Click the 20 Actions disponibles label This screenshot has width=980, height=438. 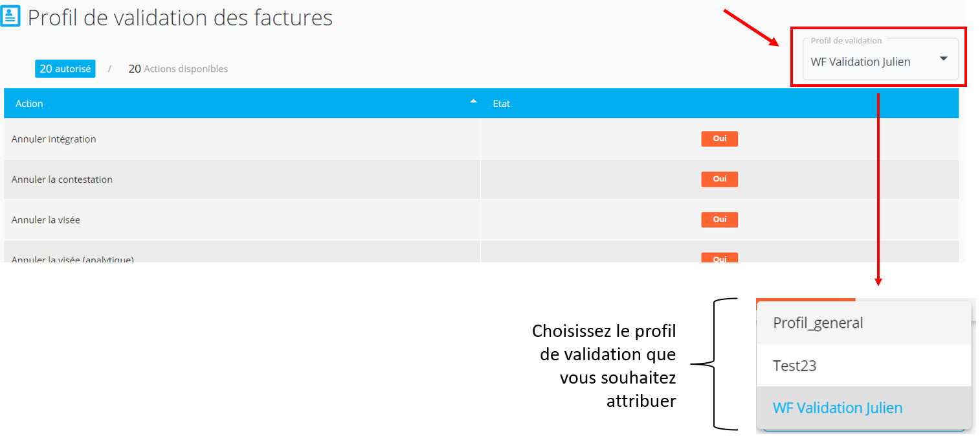coord(178,69)
